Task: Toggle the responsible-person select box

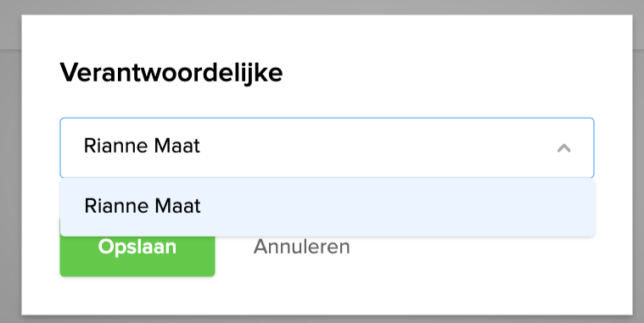Action: pyautogui.click(x=327, y=148)
